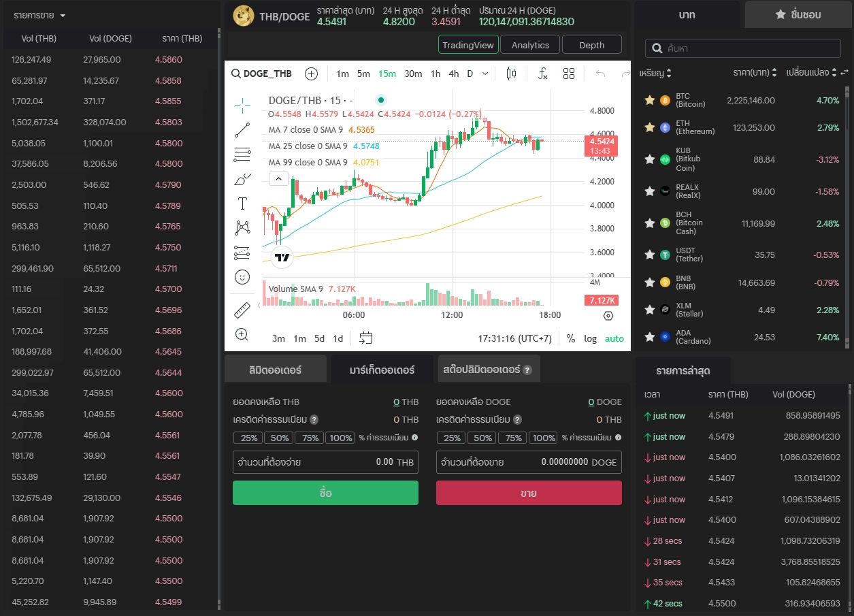Toggle the auto scale mode
The width and height of the screenshot is (854, 616).
(x=614, y=338)
